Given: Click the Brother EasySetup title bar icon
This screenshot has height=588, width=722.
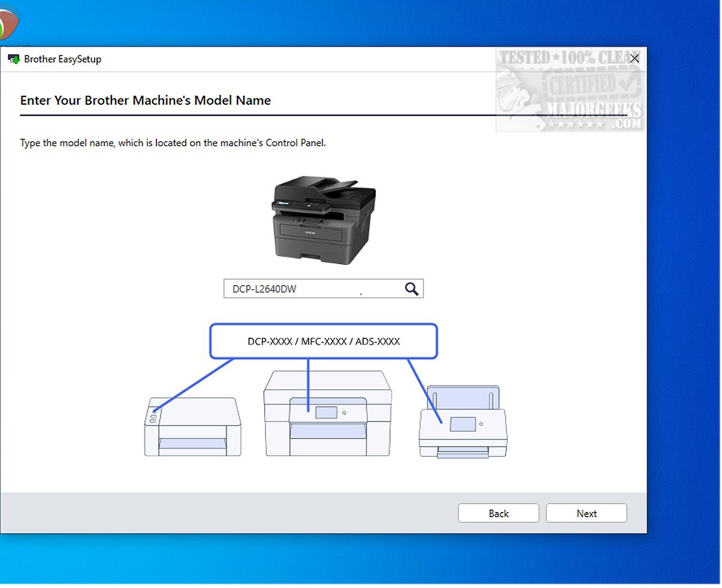Looking at the screenshot, I should pyautogui.click(x=13, y=59).
